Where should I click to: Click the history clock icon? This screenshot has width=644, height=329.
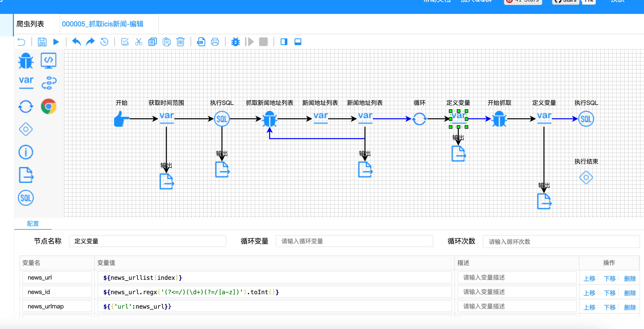104,42
